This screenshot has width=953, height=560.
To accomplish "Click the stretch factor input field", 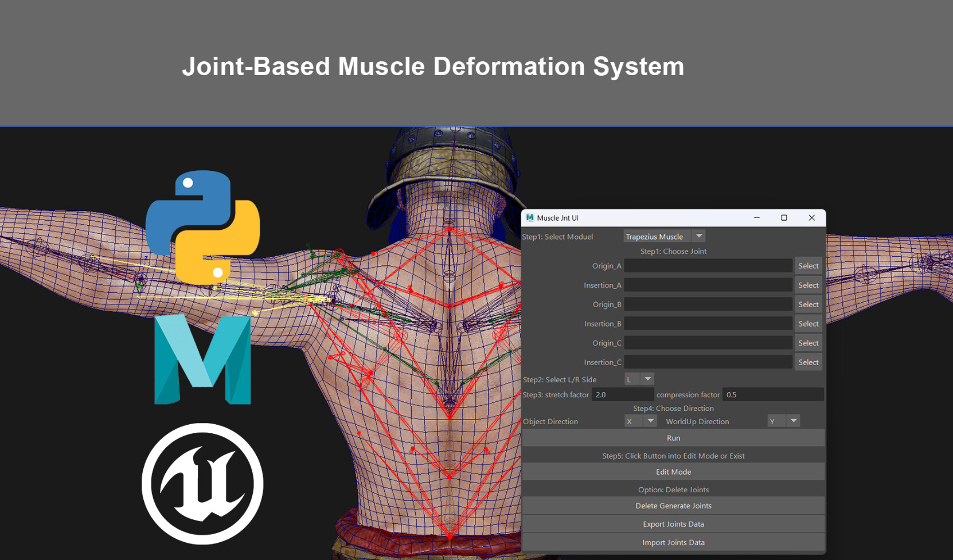I will [622, 394].
